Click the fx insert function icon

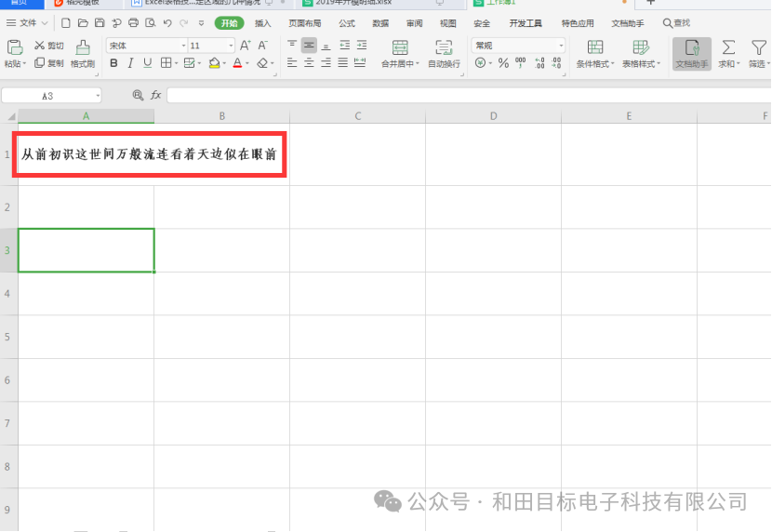155,95
